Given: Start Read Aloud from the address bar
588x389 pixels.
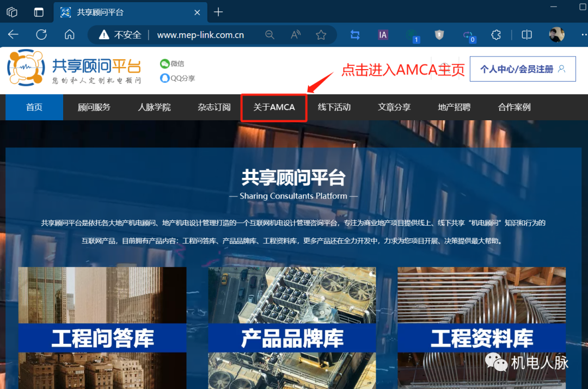Looking at the screenshot, I should [295, 34].
